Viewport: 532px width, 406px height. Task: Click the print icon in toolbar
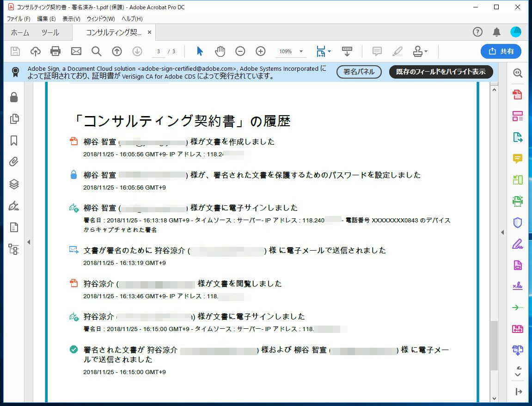coord(55,51)
